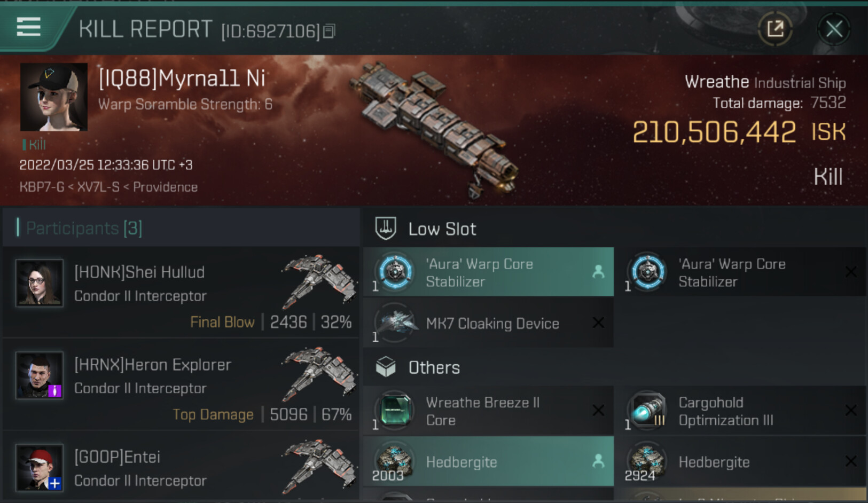Screen dimensions: 868x503
Task: View Shei Hullud's character portrait
Action: click(x=39, y=282)
